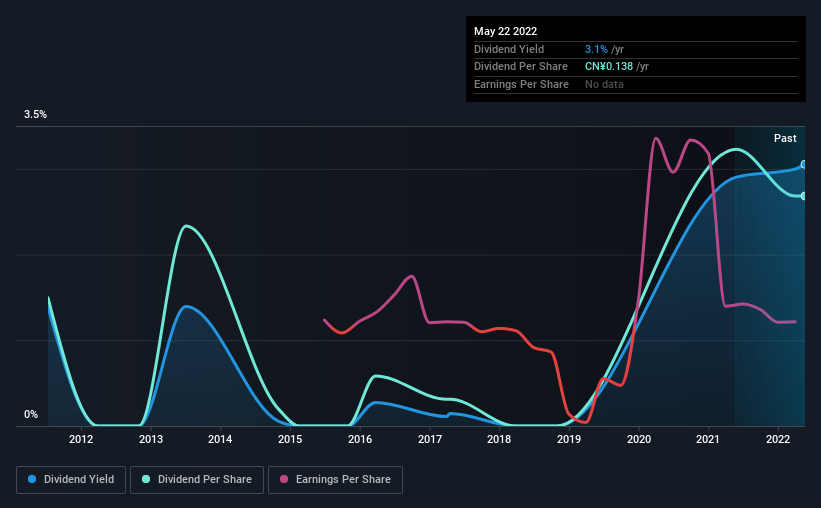Click the CN¥0.138 Dividend Per Share value
The width and height of the screenshot is (821, 508).
tap(609, 67)
